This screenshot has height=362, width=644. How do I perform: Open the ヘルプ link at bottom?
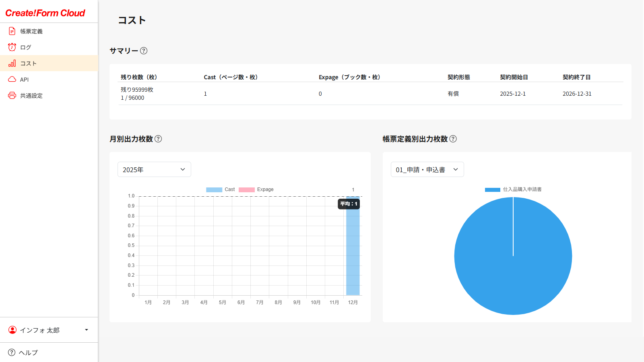28,352
